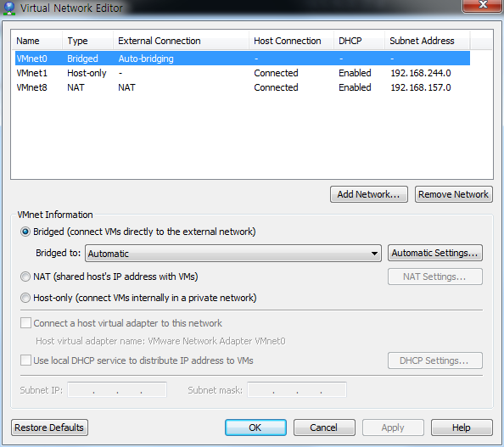Enable Use local DHCP service checkbox
Screen dimensions: 504x447
pyautogui.click(x=25, y=360)
